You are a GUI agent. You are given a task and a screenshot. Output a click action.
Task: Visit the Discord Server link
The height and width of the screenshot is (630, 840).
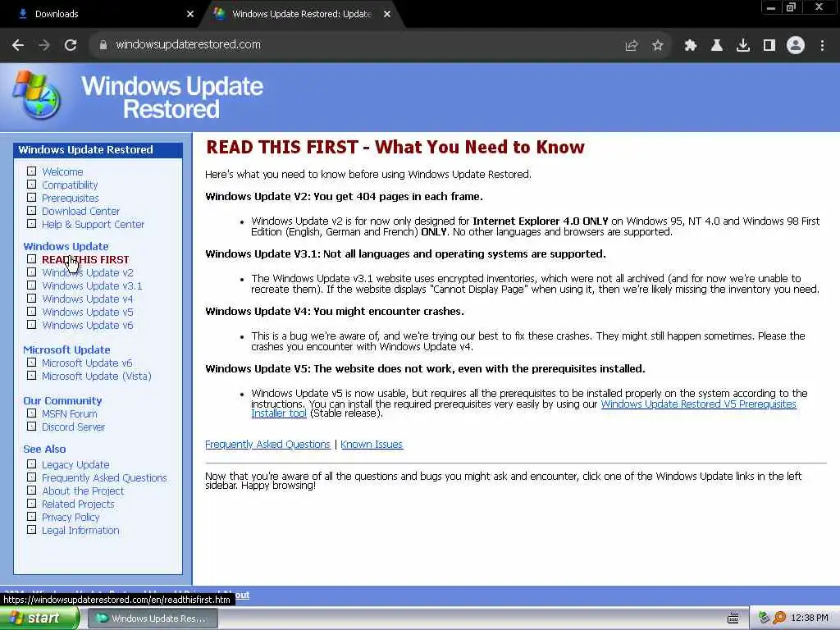[x=73, y=427]
